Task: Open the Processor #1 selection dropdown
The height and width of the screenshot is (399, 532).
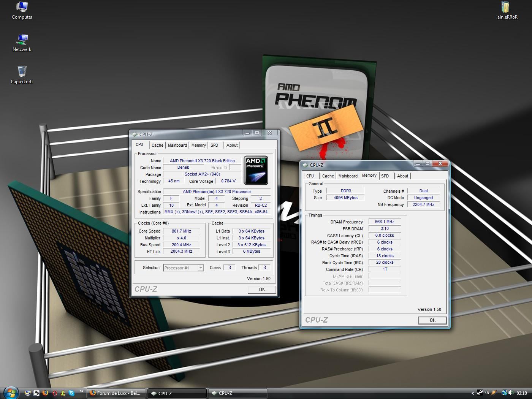Action: pyautogui.click(x=184, y=268)
